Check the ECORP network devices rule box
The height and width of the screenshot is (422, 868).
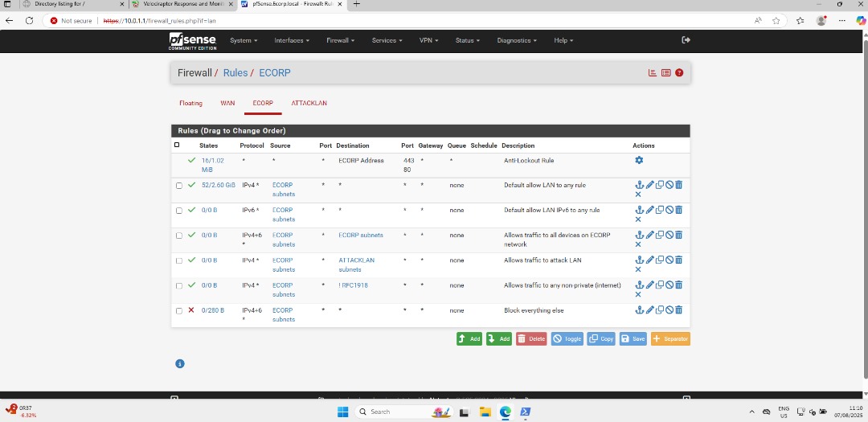coord(178,236)
